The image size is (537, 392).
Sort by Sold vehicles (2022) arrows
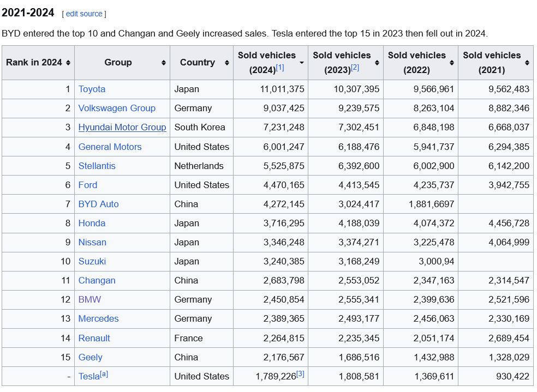click(x=452, y=63)
